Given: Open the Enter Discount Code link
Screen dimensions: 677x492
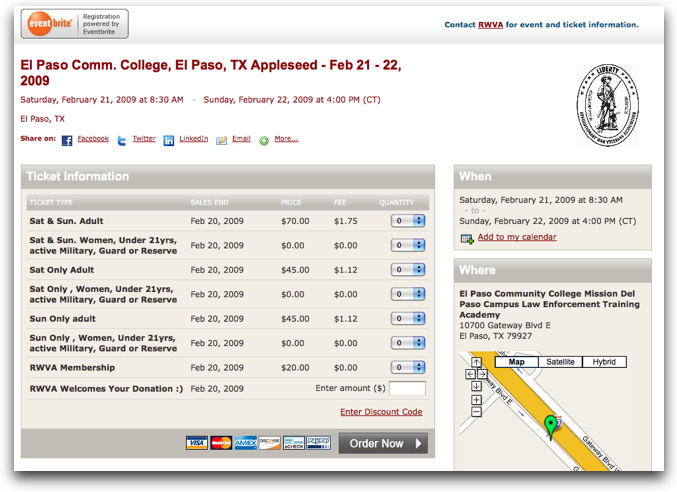Looking at the screenshot, I should point(381,412).
